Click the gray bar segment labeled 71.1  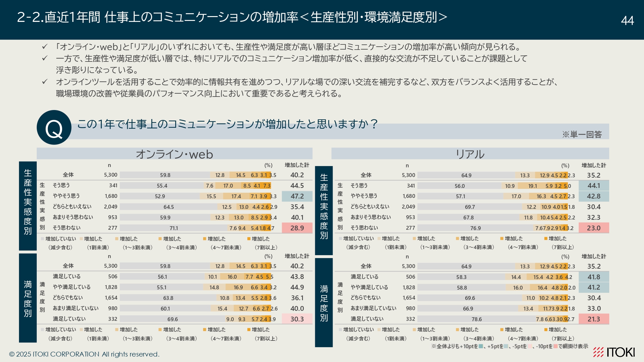point(174,228)
